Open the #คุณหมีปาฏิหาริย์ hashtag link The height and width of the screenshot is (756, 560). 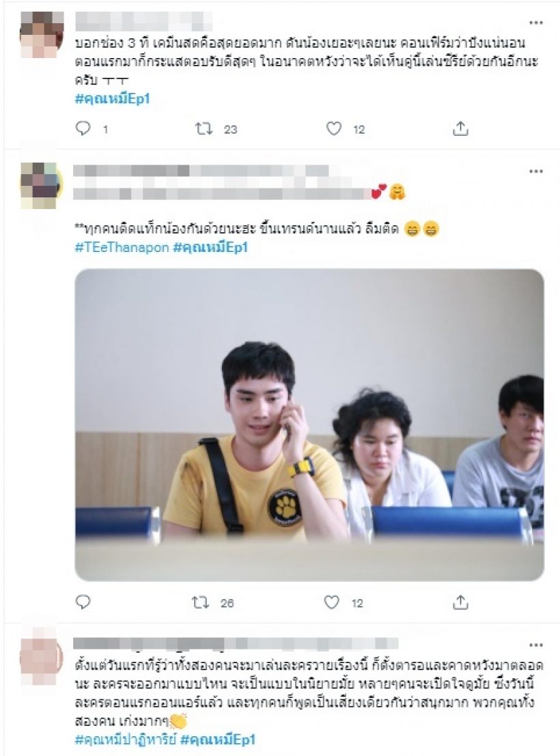[126, 739]
